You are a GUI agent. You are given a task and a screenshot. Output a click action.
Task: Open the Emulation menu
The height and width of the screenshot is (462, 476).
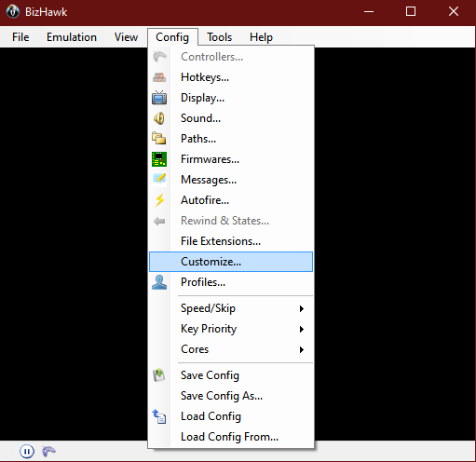72,37
